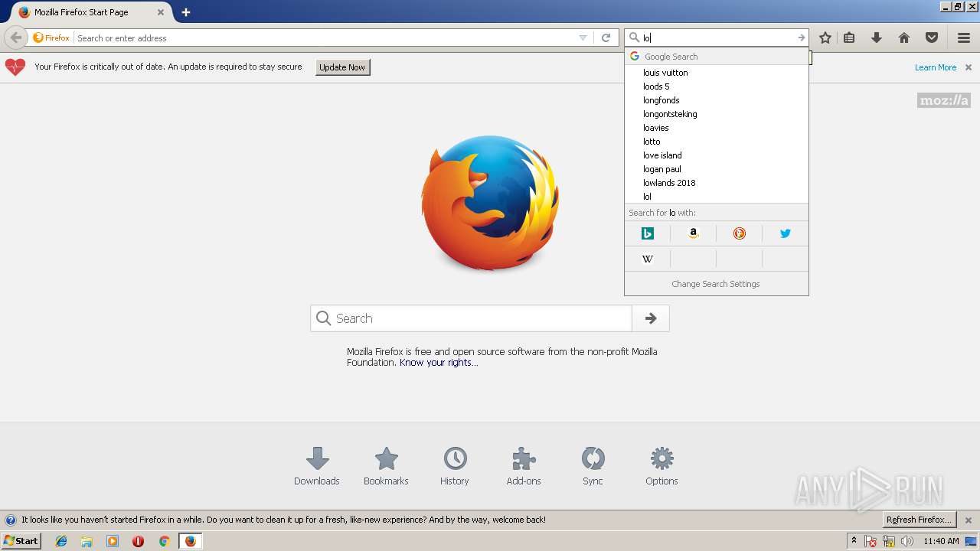Image resolution: width=980 pixels, height=551 pixels.
Task: Open Options from the start page
Action: point(661,466)
